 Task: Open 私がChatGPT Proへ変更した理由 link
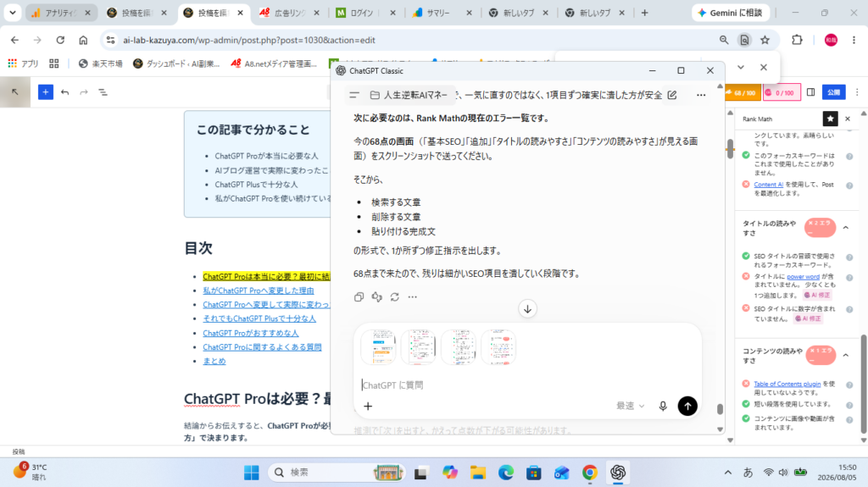click(258, 291)
